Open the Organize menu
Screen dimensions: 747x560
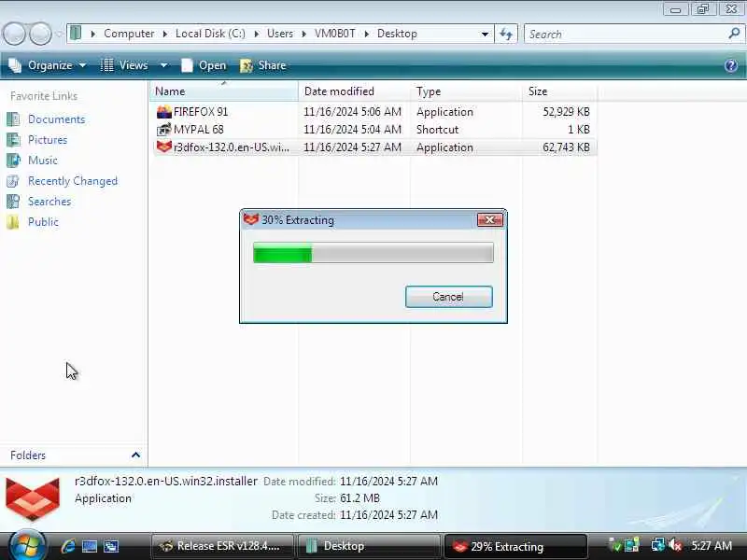(48, 65)
